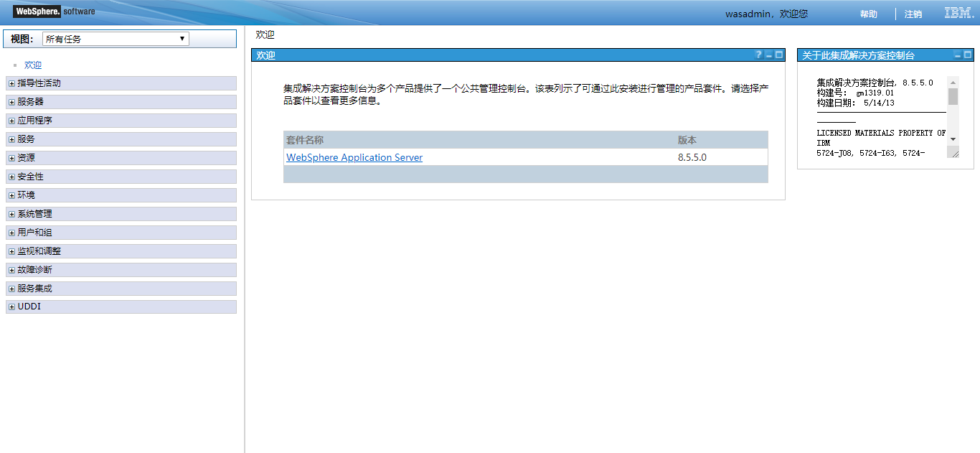The image size is (980, 453).
Task: Expand the 指导性活动 tree node
Action: [x=11, y=83]
